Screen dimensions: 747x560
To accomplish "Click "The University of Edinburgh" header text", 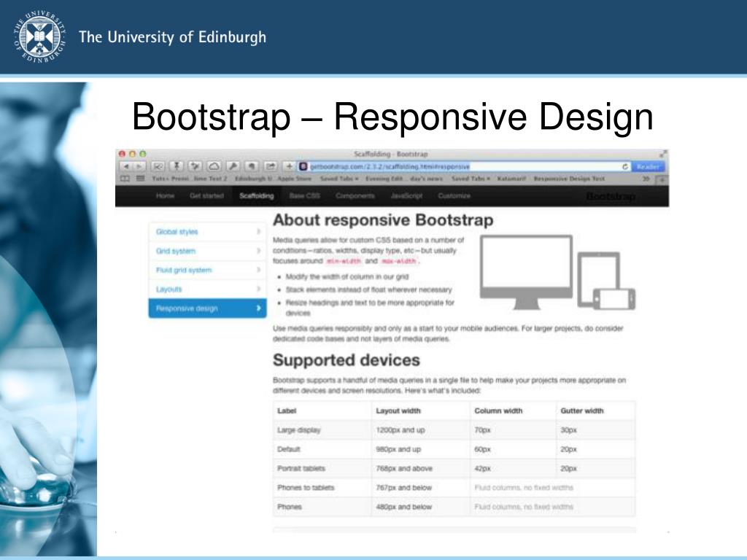I will [x=172, y=37].
